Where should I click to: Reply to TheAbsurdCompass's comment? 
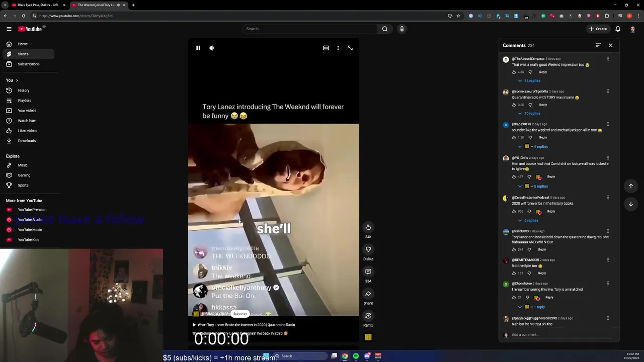pyautogui.click(x=543, y=72)
